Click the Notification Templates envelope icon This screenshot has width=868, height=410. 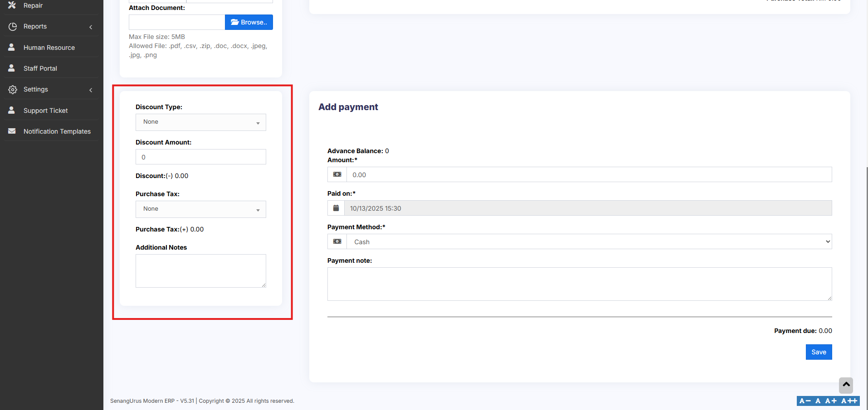click(x=12, y=131)
